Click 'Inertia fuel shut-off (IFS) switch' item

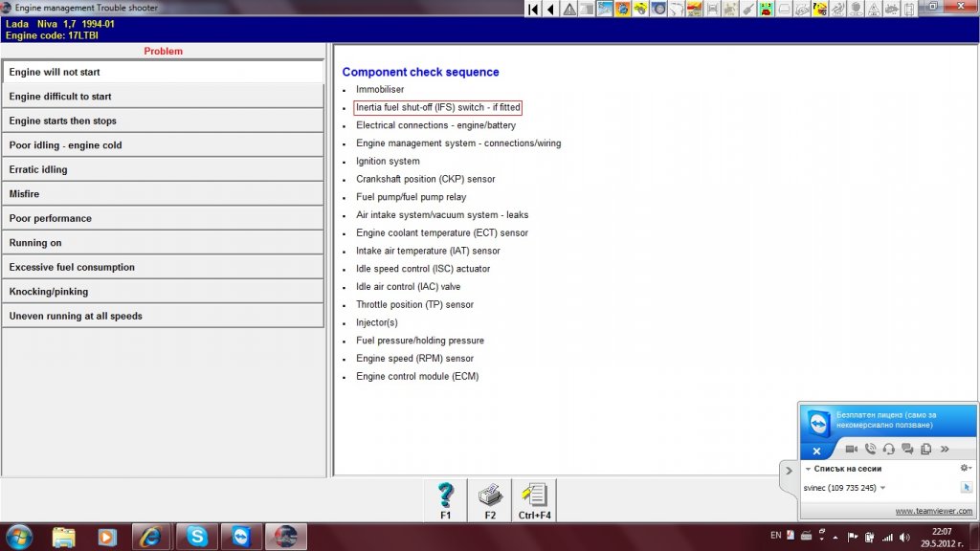[437, 107]
